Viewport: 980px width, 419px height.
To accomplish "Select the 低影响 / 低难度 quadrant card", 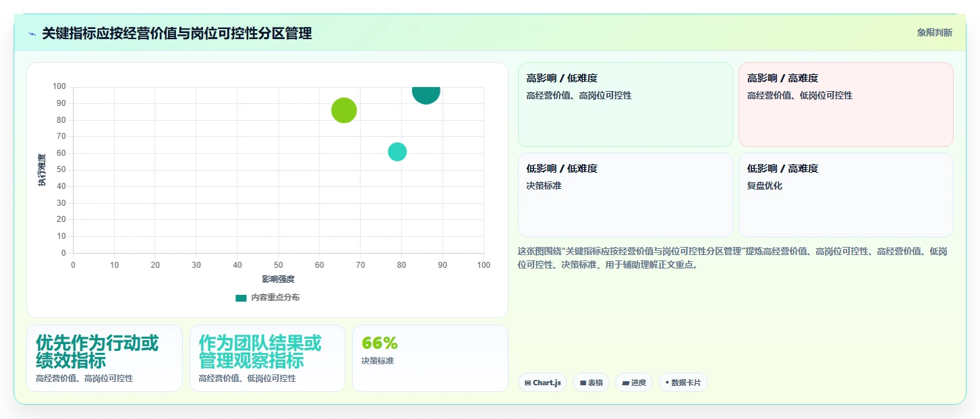I will 625,195.
